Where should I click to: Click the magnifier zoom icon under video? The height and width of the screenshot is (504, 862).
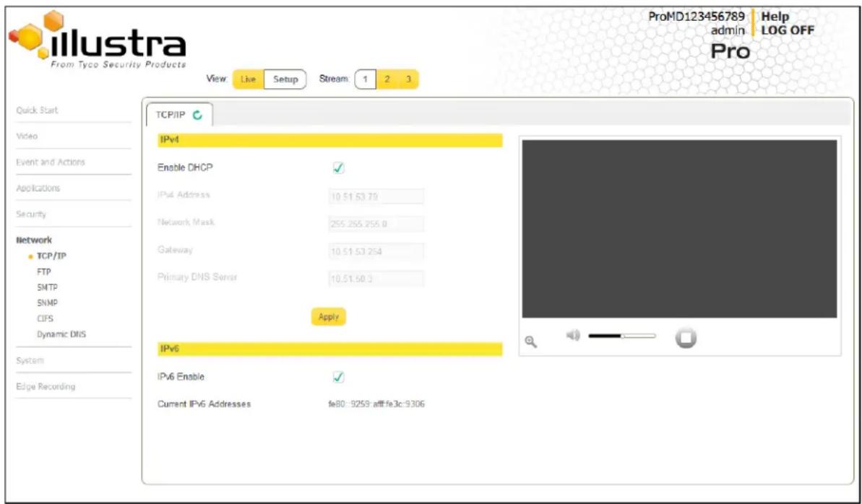[x=530, y=342]
